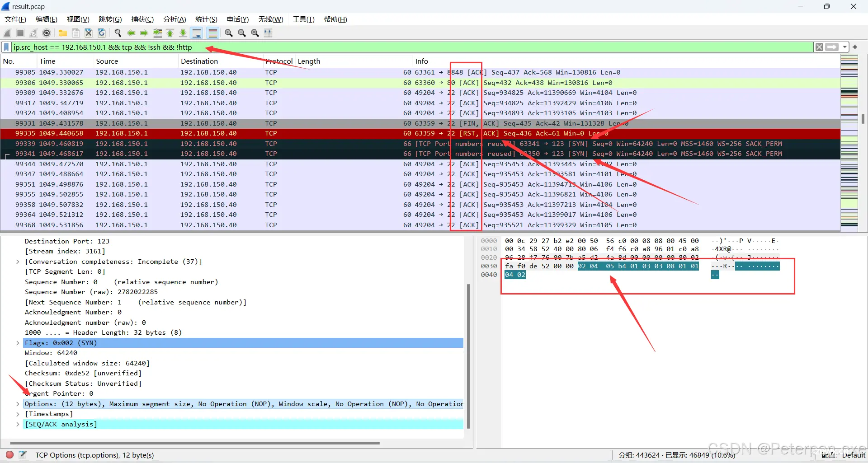Viewport: 868px width, 463px height.
Task: Open the 捕获(C) menu
Action: coord(142,19)
